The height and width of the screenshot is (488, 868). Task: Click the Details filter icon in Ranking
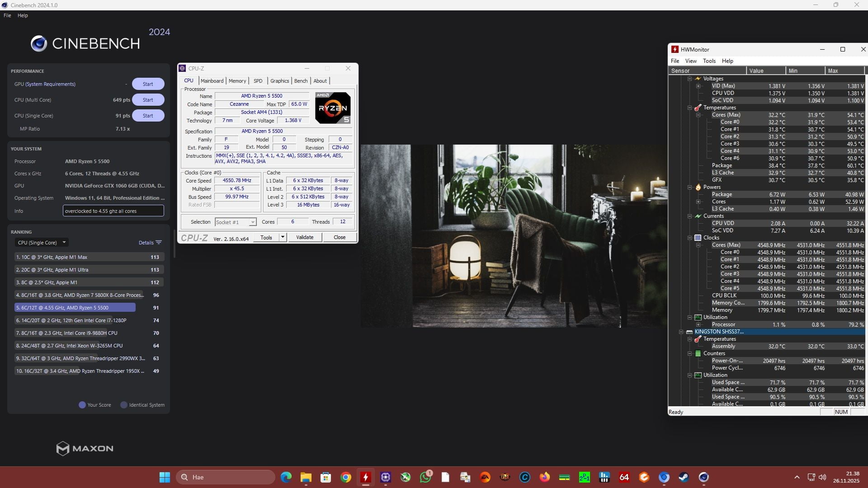click(x=159, y=243)
